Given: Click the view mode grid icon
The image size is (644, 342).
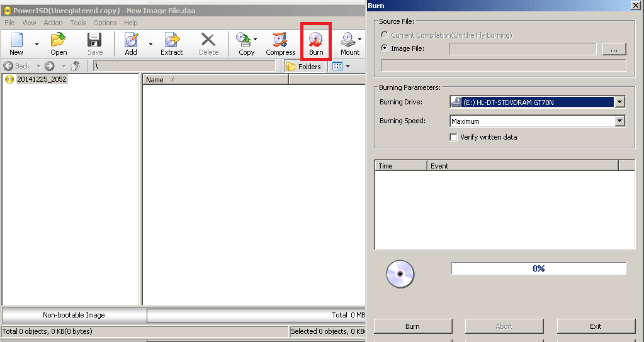Looking at the screenshot, I should (337, 66).
